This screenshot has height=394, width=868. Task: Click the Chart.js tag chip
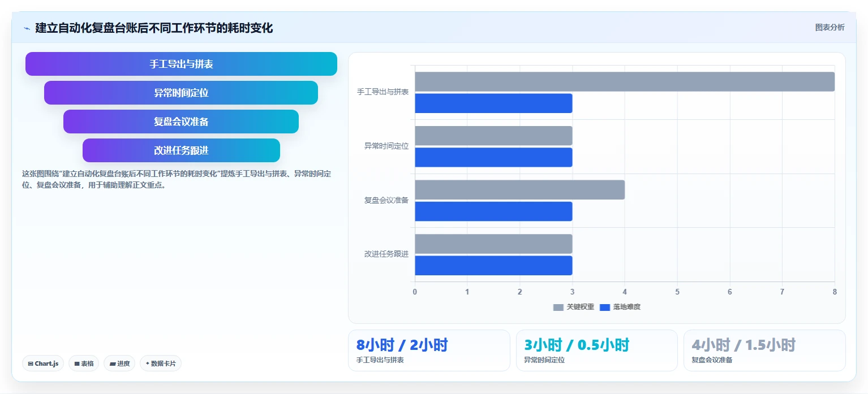coord(43,363)
